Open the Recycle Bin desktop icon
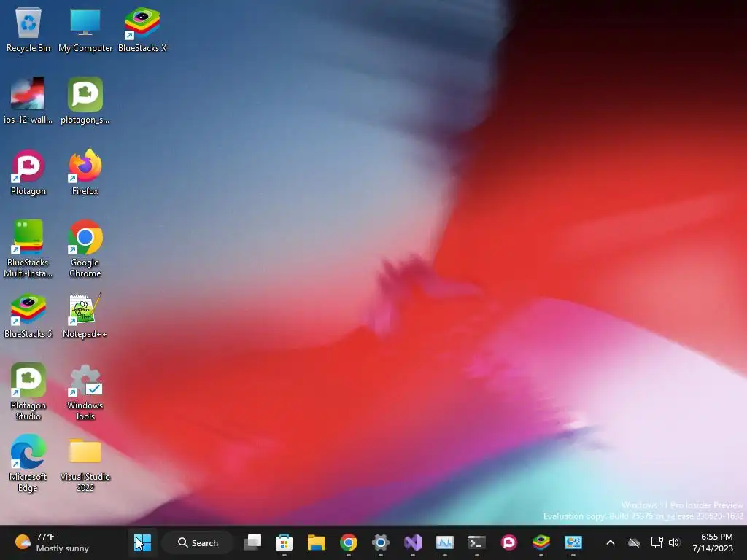The height and width of the screenshot is (560, 747). pyautogui.click(x=28, y=29)
